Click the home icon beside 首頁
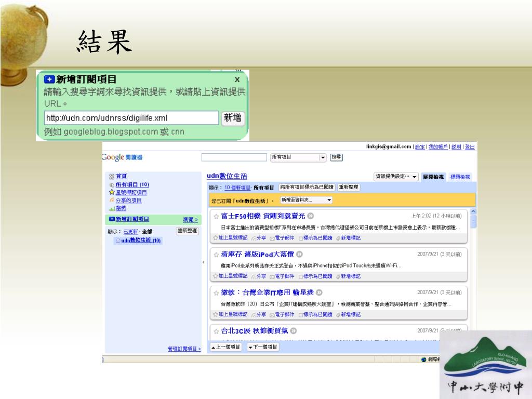The image size is (532, 399). pyautogui.click(x=112, y=177)
